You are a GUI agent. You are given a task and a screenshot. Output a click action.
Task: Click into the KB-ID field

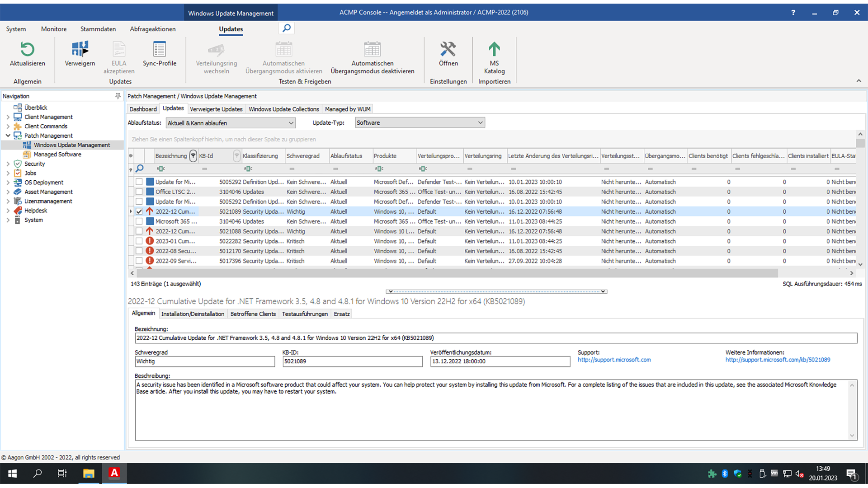(353, 361)
